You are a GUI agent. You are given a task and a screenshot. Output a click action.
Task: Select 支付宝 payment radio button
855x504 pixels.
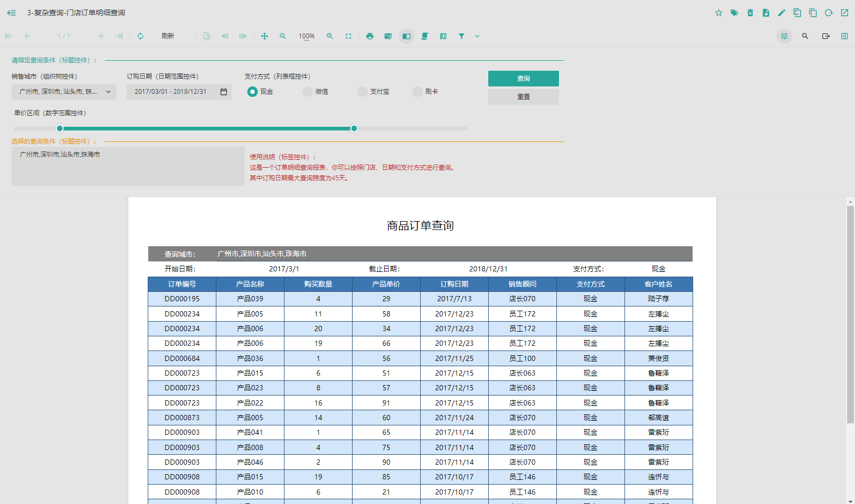(x=363, y=92)
